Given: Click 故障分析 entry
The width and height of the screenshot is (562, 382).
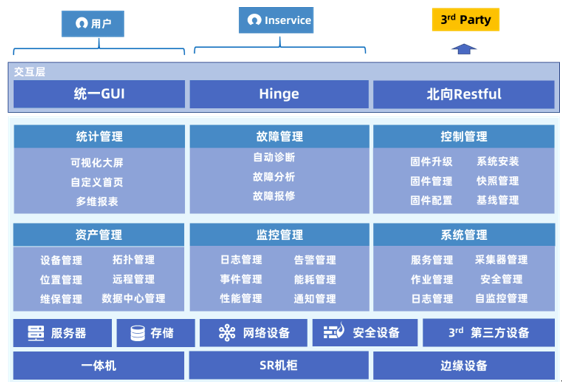Looking at the screenshot, I should click(274, 177).
